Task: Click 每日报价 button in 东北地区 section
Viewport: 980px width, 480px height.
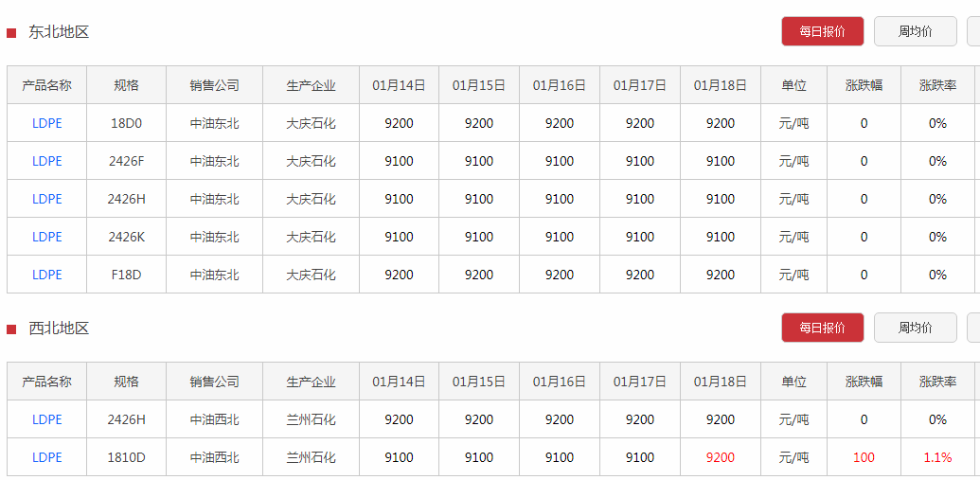Action: pos(823,31)
